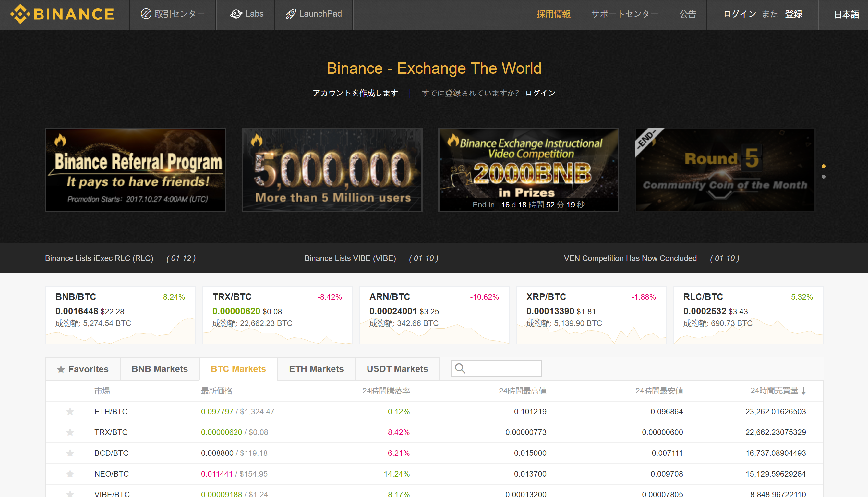Open 採用情報 link
Image resolution: width=868 pixels, height=497 pixels.
tap(554, 14)
